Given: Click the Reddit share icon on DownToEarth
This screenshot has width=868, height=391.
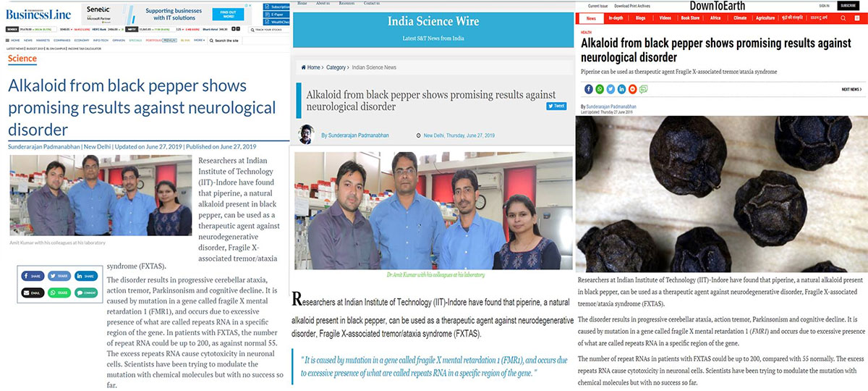Looking at the screenshot, I should (633, 89).
